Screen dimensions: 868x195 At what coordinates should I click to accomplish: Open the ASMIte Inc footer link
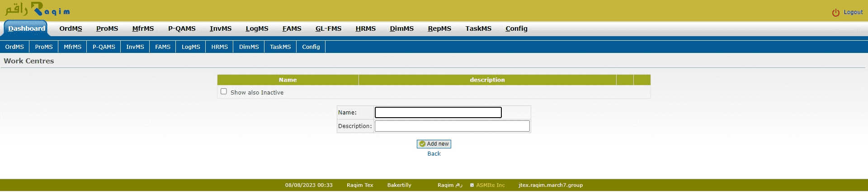(x=490, y=185)
